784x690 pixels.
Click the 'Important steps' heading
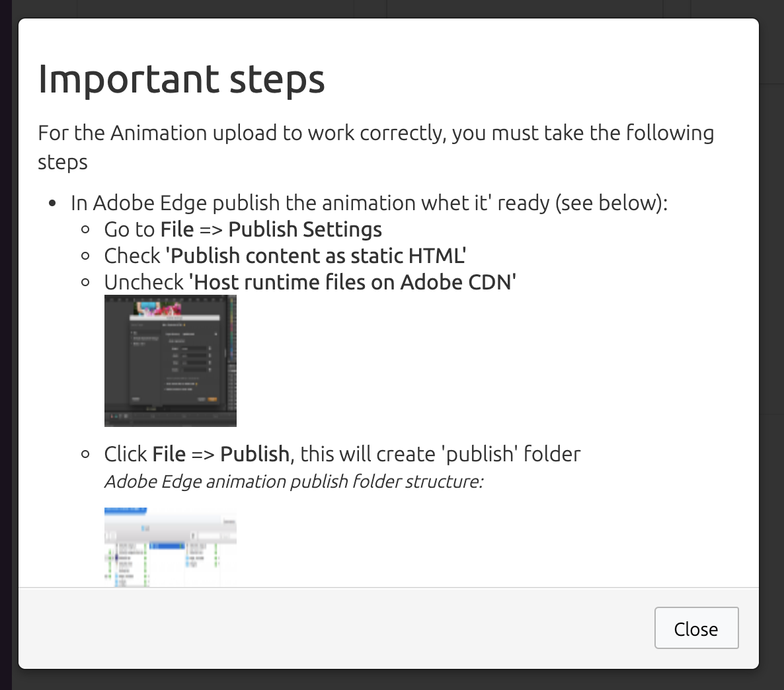(x=181, y=79)
